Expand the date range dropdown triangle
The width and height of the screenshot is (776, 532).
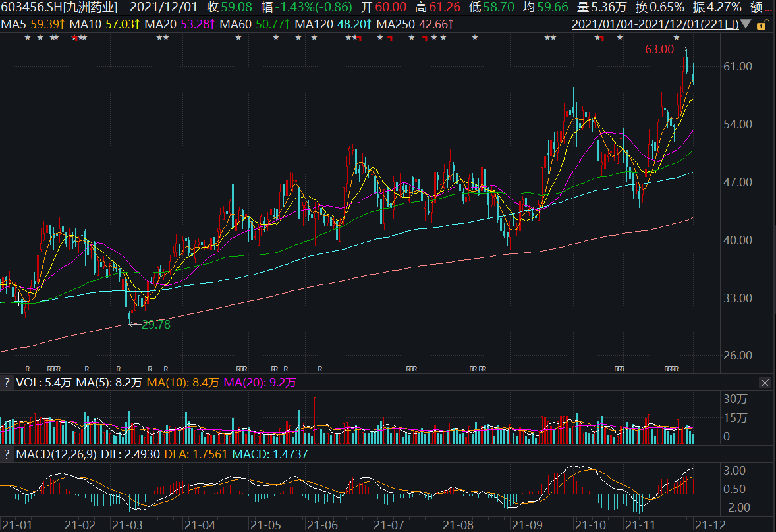pos(746,25)
